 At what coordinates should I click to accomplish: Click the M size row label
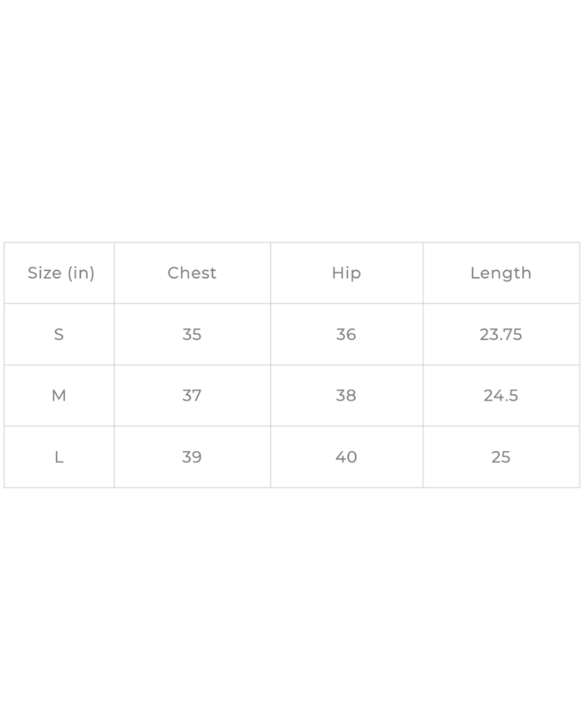click(x=59, y=395)
